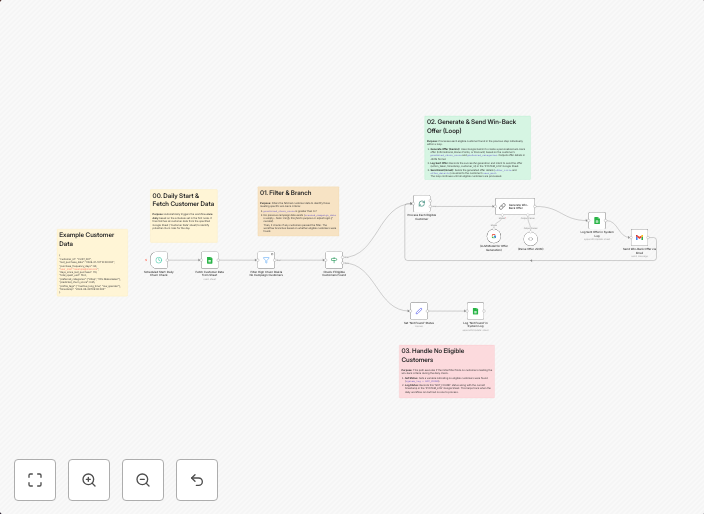The height and width of the screenshot is (514, 704).
Task: Select the Schedule trigger clock node
Action: pyautogui.click(x=158, y=260)
